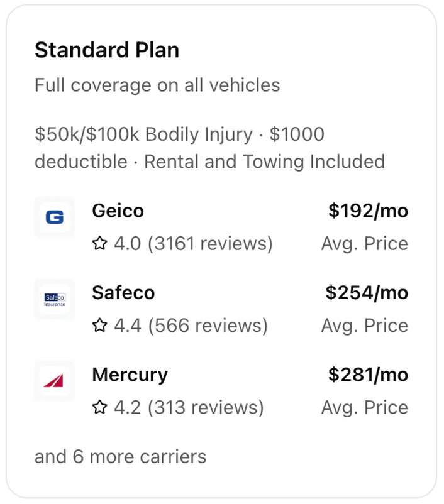
Task: Select the Mercury insurance logo icon
Action: pyautogui.click(x=55, y=381)
